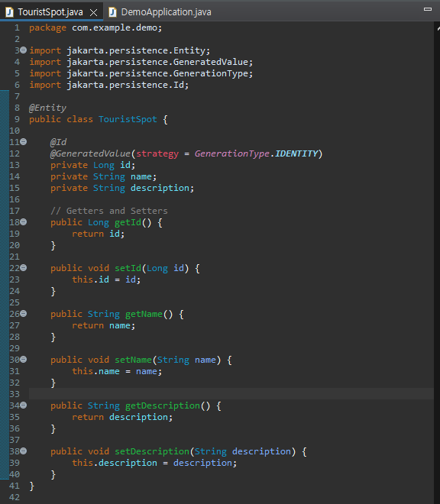Click the getName method name
This screenshot has width=440, height=504.
[144, 314]
